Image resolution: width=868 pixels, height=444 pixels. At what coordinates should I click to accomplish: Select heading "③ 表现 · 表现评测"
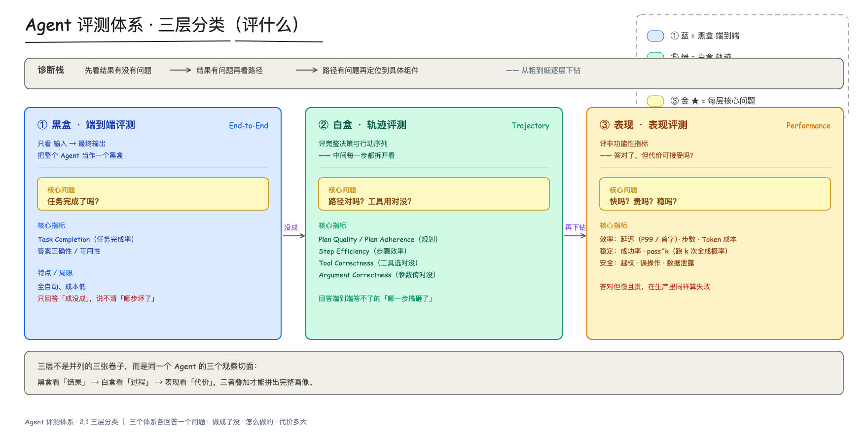(x=644, y=125)
